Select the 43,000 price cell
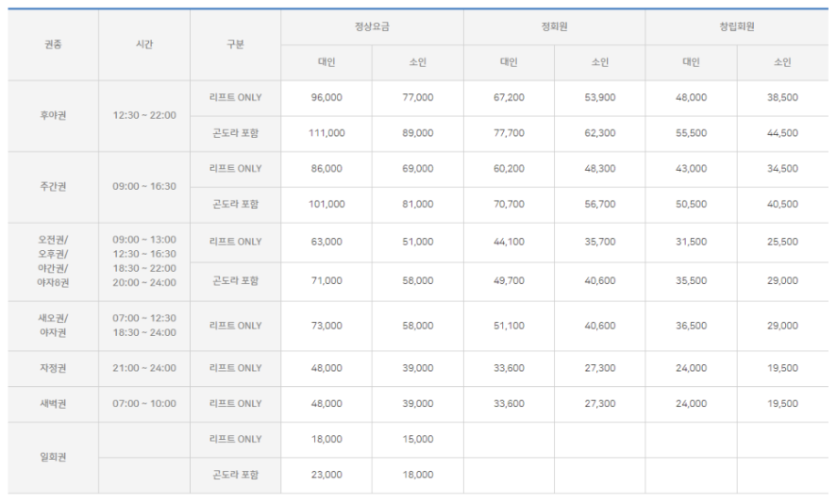The height and width of the screenshot is (504, 837). coord(691,169)
